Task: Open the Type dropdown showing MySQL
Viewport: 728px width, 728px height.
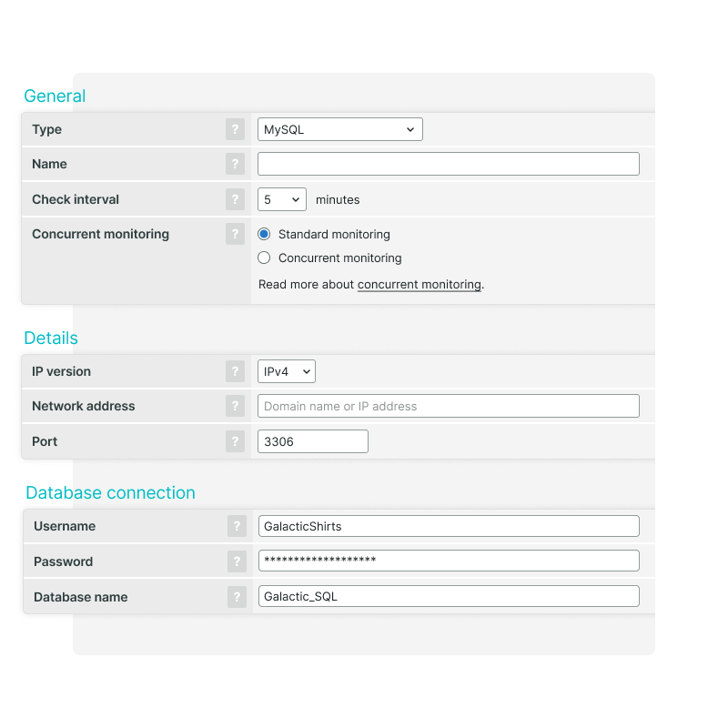Action: coord(339,129)
